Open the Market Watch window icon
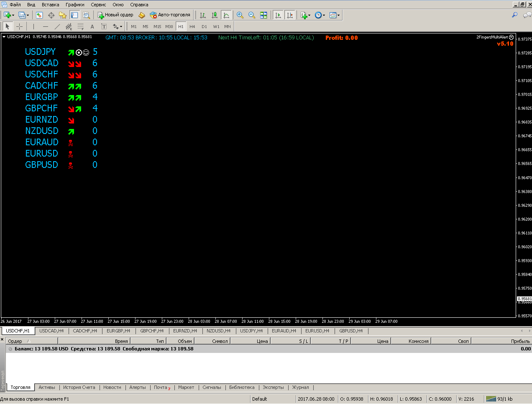This screenshot has width=532, height=404. point(39,15)
